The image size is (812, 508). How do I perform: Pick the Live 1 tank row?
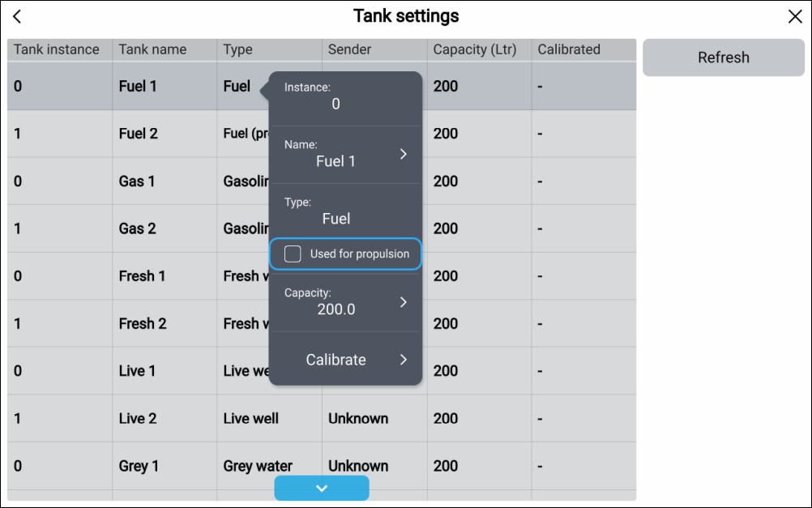click(x=137, y=371)
